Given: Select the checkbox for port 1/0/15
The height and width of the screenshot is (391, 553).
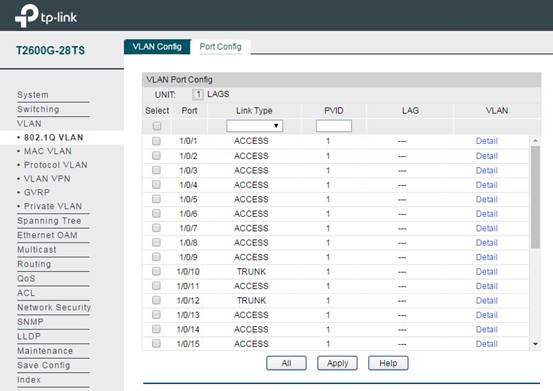Looking at the screenshot, I should pyautogui.click(x=156, y=344).
